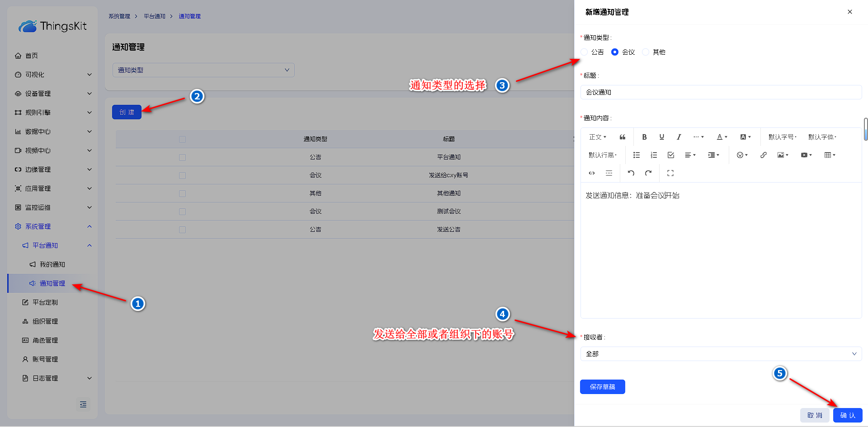Insert a hyperlink using the link icon

click(763, 155)
